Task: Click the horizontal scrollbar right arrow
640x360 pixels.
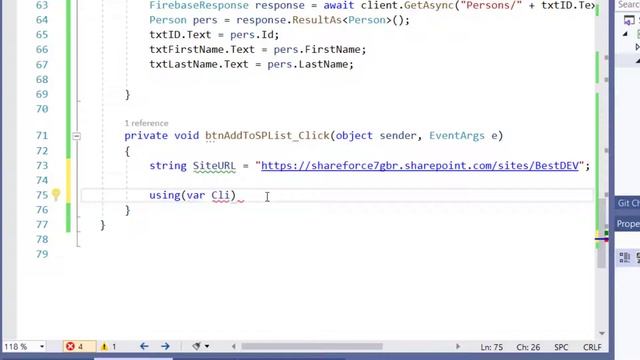Action: [x=458, y=347]
